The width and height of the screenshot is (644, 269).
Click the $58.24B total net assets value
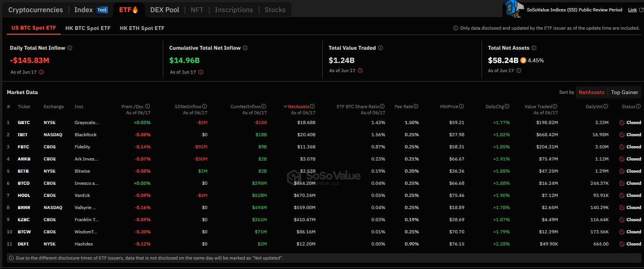pyautogui.click(x=503, y=60)
